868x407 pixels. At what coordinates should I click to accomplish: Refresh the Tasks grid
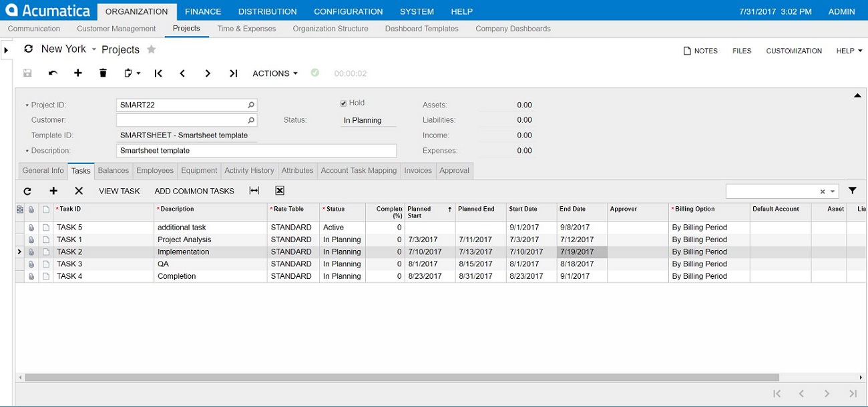point(27,191)
